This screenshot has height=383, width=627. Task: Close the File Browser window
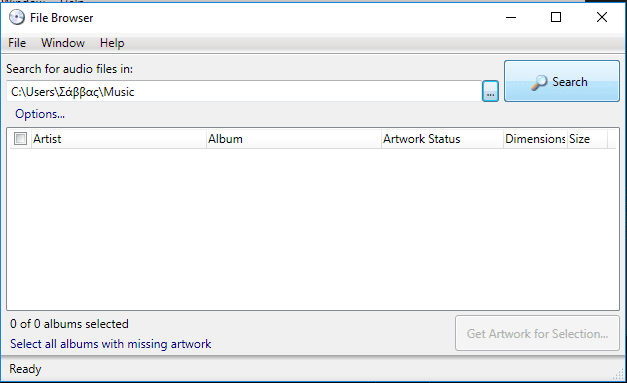coord(602,17)
